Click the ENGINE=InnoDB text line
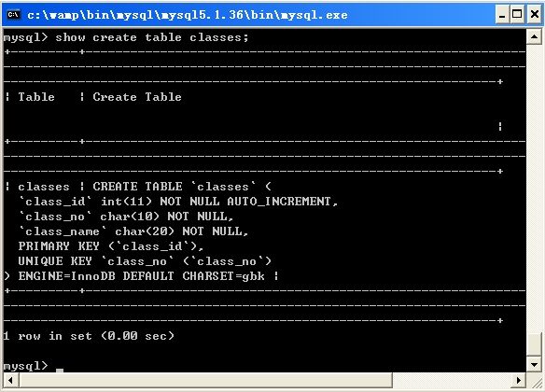 (x=142, y=276)
